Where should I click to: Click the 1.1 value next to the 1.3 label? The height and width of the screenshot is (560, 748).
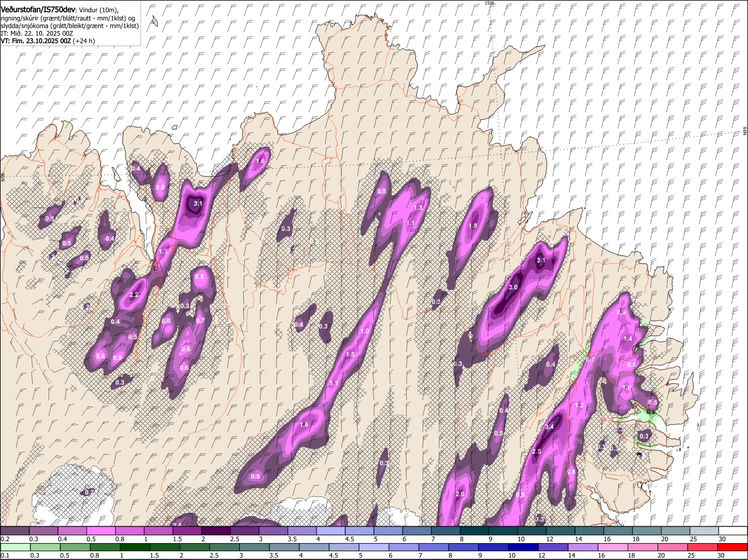(x=410, y=223)
